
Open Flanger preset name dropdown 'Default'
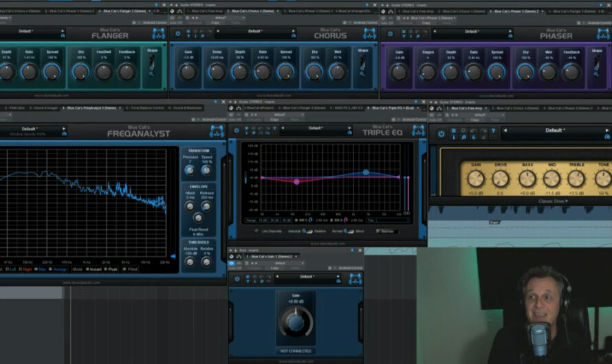(x=25, y=31)
